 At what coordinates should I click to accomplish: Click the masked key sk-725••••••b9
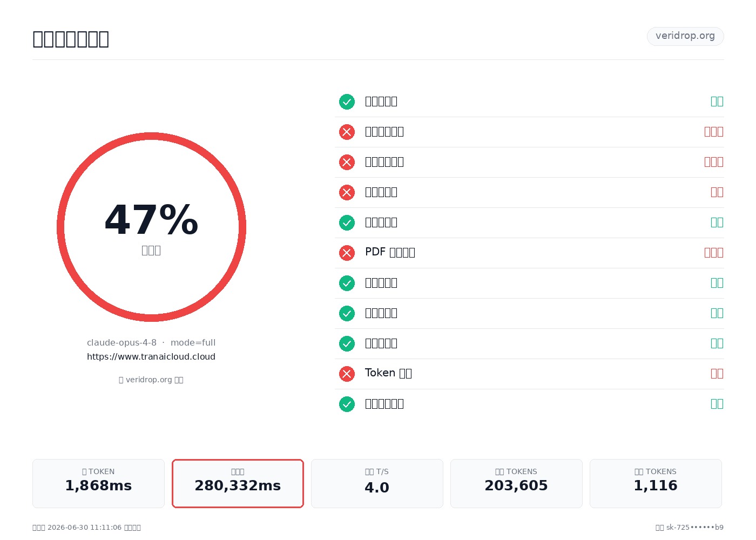pos(695,528)
